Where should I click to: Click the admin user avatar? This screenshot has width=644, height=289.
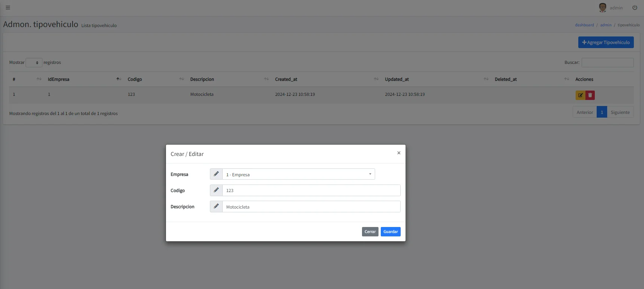(602, 8)
